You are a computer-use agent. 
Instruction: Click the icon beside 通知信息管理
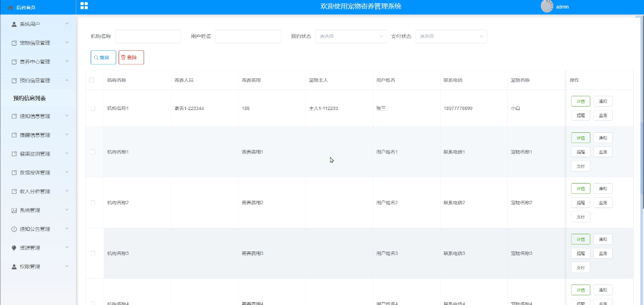tap(14, 116)
